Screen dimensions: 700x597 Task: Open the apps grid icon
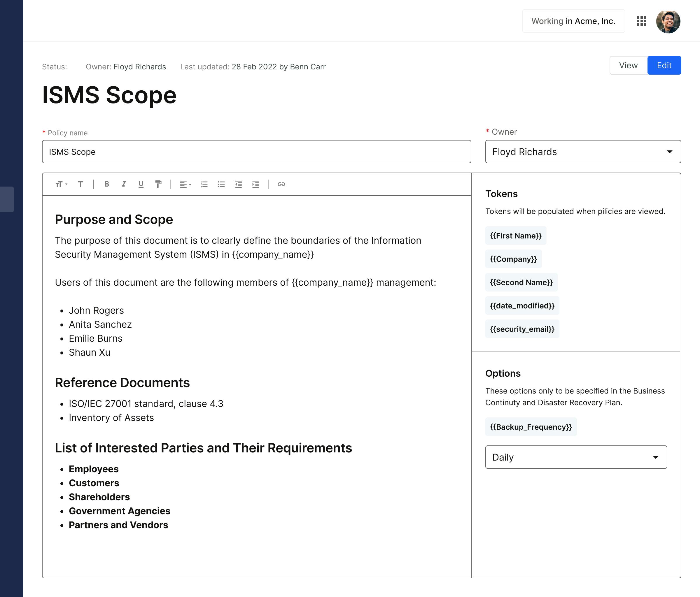(x=641, y=21)
